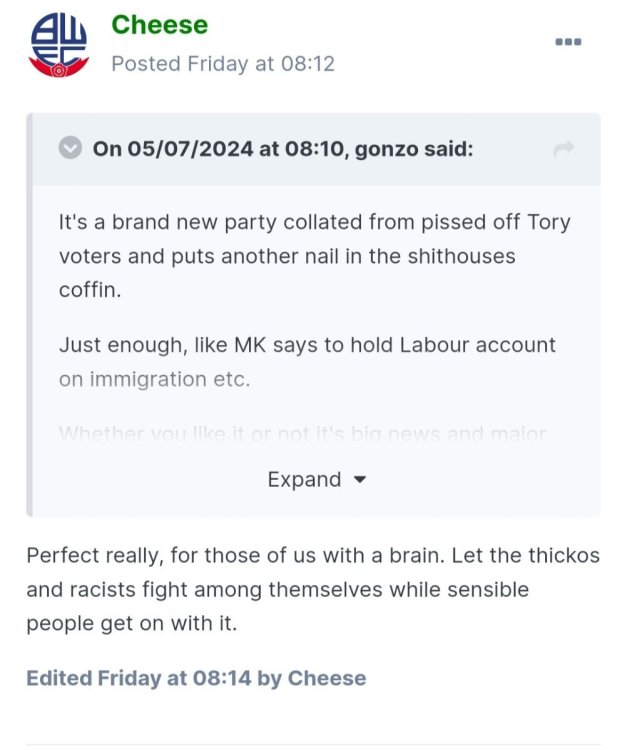Open Cheese's profile from the green username
Viewport: 627px width, 750px height.
coord(160,24)
